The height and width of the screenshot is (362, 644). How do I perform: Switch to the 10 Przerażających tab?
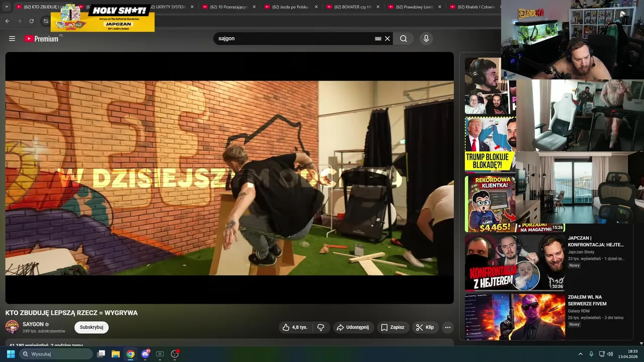pyautogui.click(x=229, y=7)
